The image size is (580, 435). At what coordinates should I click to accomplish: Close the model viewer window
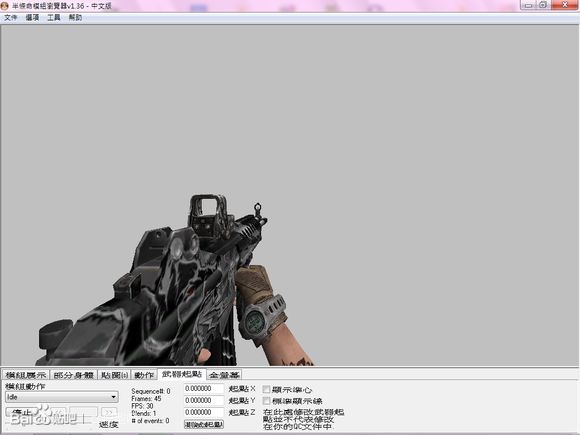tap(565, 5)
